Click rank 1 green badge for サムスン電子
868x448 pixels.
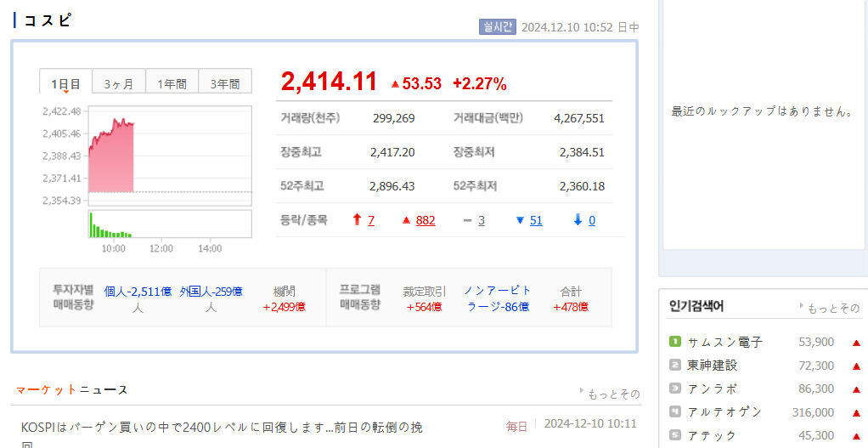(x=675, y=342)
